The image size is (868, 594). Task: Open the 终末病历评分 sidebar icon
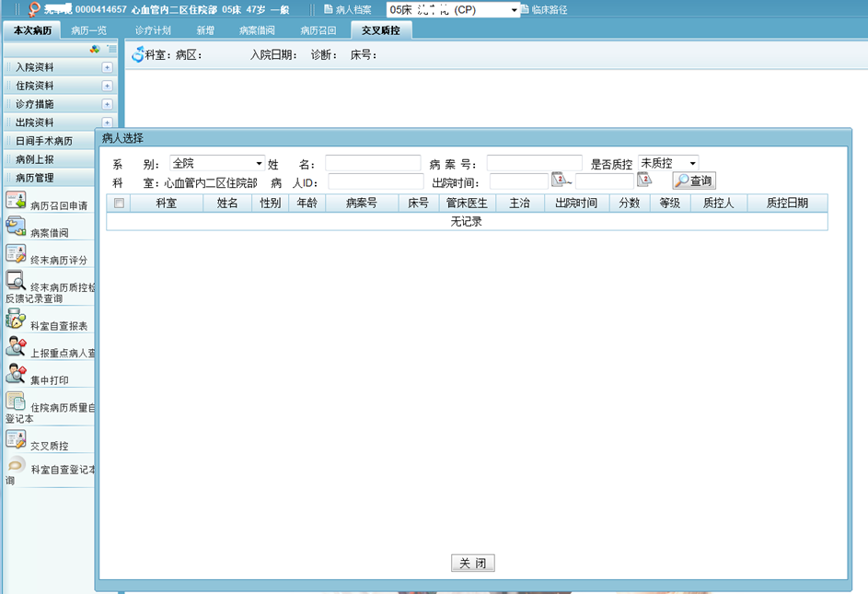[x=16, y=254]
